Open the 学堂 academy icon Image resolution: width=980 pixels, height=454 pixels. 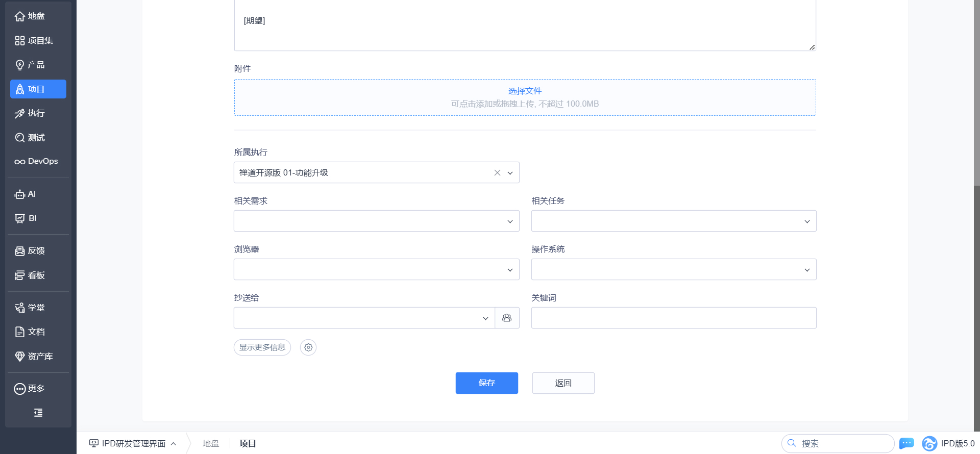click(x=20, y=308)
